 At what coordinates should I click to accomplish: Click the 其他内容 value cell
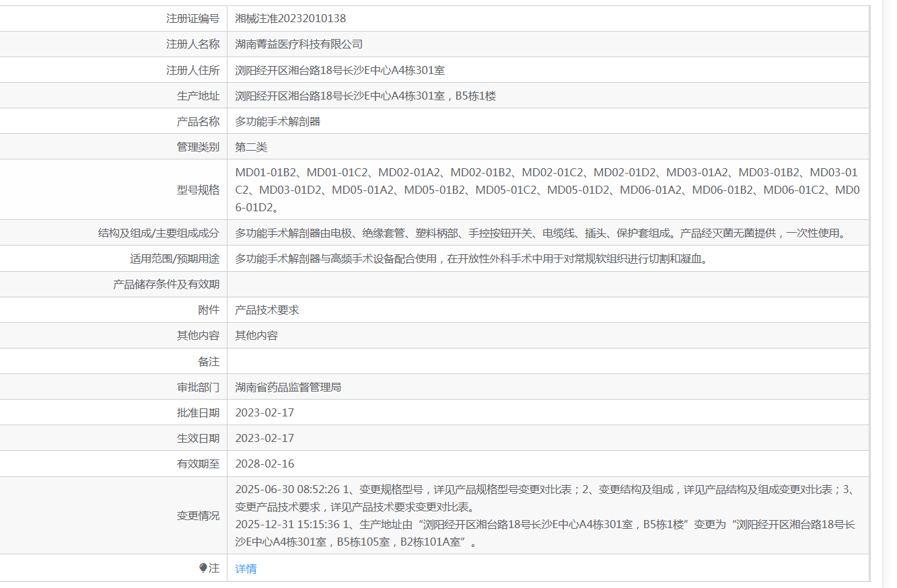(548, 335)
